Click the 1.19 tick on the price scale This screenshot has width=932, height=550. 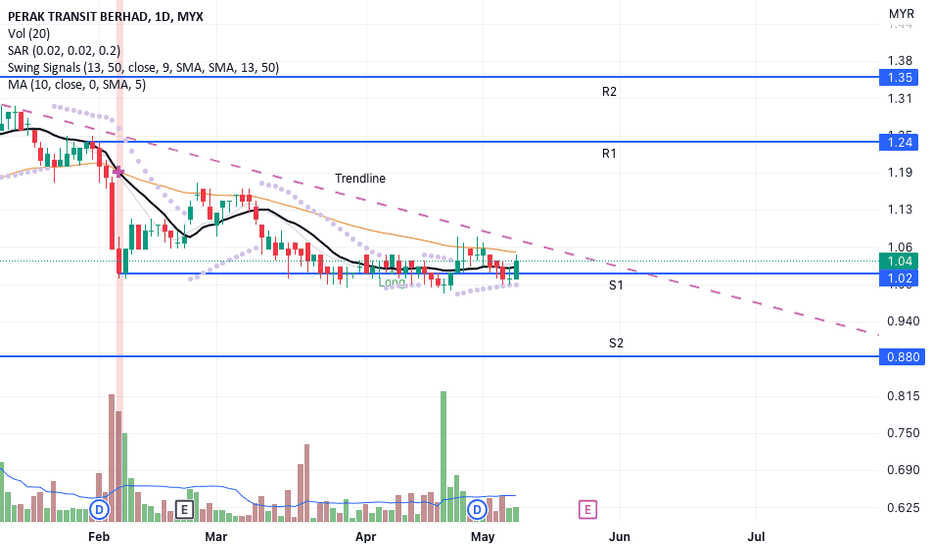pos(899,172)
